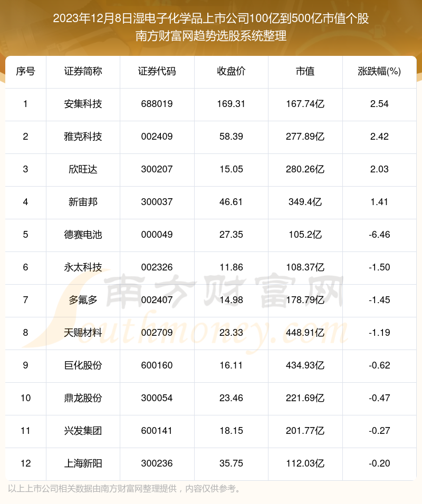Image resolution: width=422 pixels, height=504 pixels.
Task: Click change value -6.46
Action: (379, 235)
